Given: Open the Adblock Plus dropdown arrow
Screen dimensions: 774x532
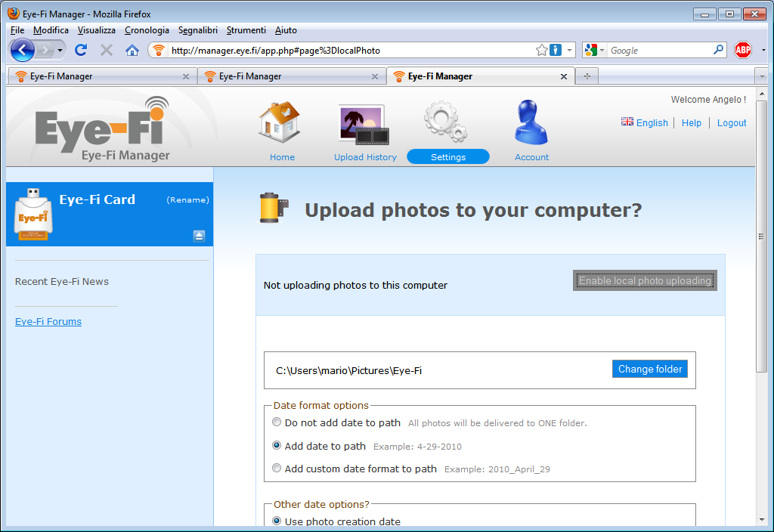Looking at the screenshot, I should [x=763, y=50].
